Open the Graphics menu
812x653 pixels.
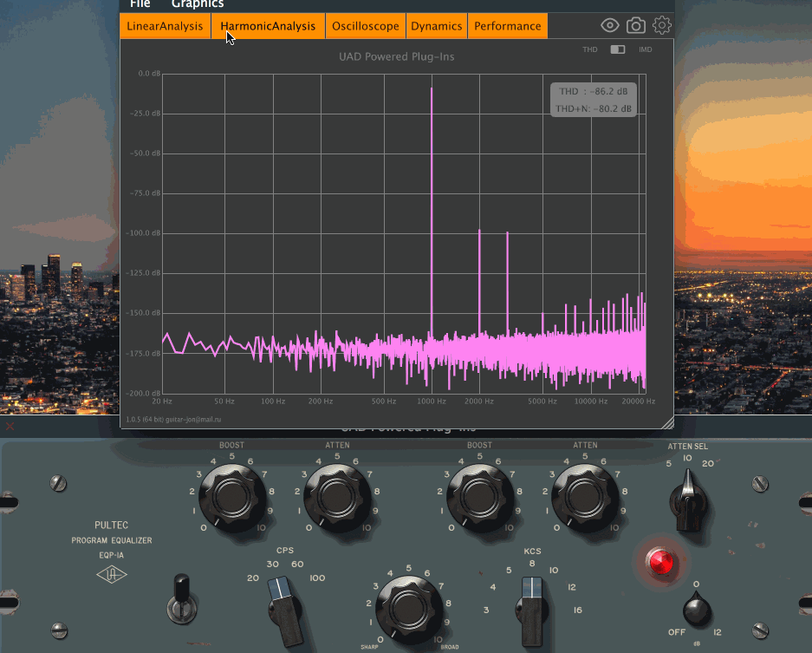coord(198,4)
